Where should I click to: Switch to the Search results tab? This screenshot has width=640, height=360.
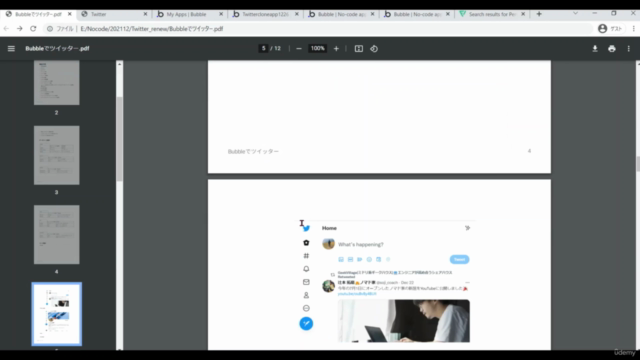(492, 14)
